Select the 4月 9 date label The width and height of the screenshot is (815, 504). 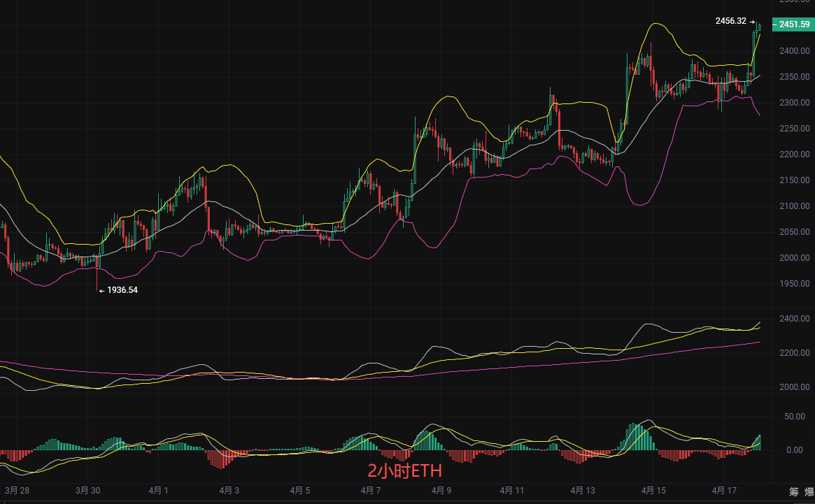click(x=441, y=491)
